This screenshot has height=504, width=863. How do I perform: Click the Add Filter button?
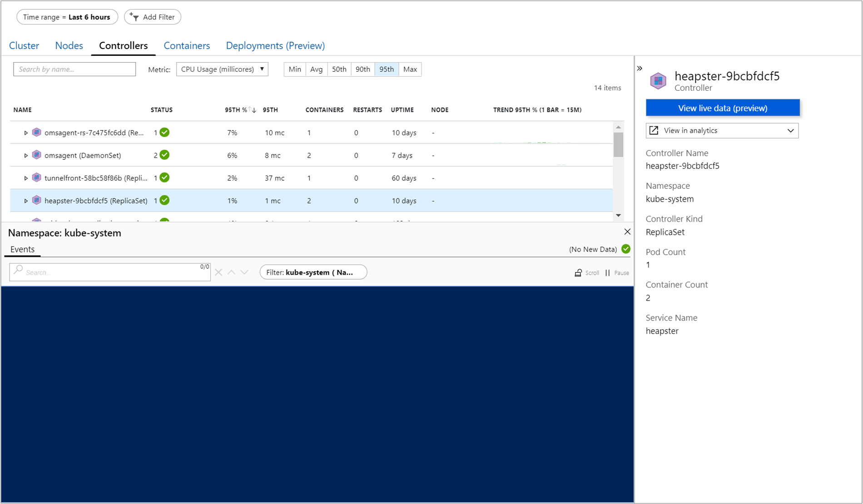pyautogui.click(x=153, y=17)
